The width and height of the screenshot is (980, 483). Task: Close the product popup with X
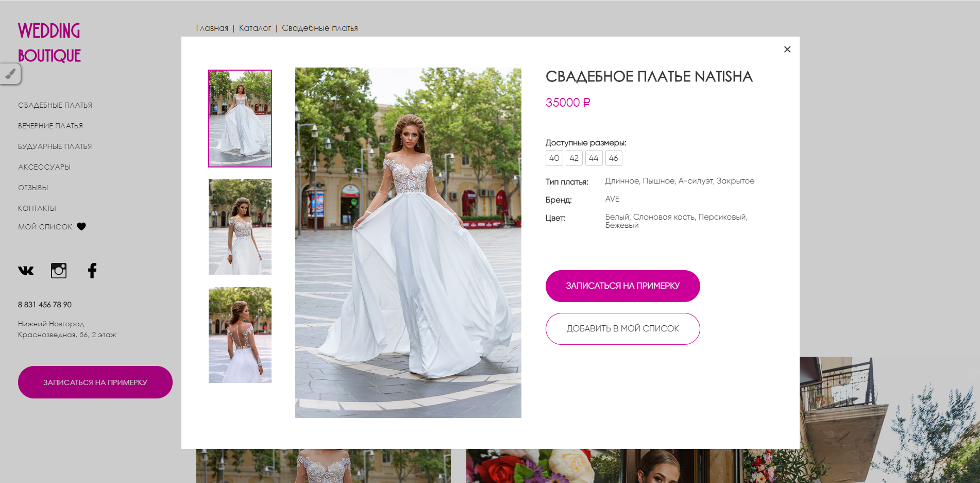click(787, 49)
